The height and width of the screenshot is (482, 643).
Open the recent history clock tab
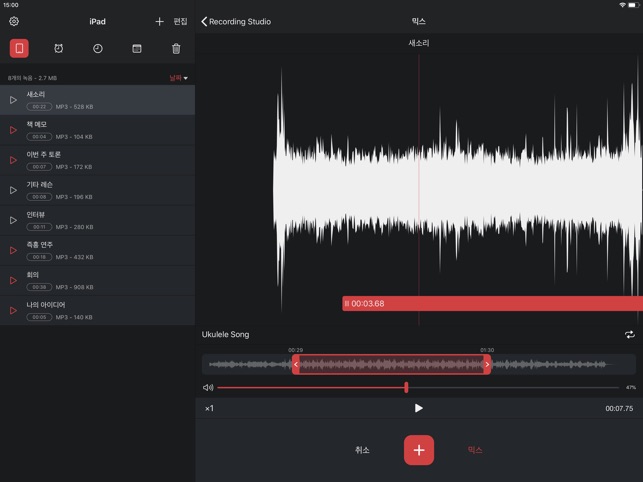coord(98,48)
